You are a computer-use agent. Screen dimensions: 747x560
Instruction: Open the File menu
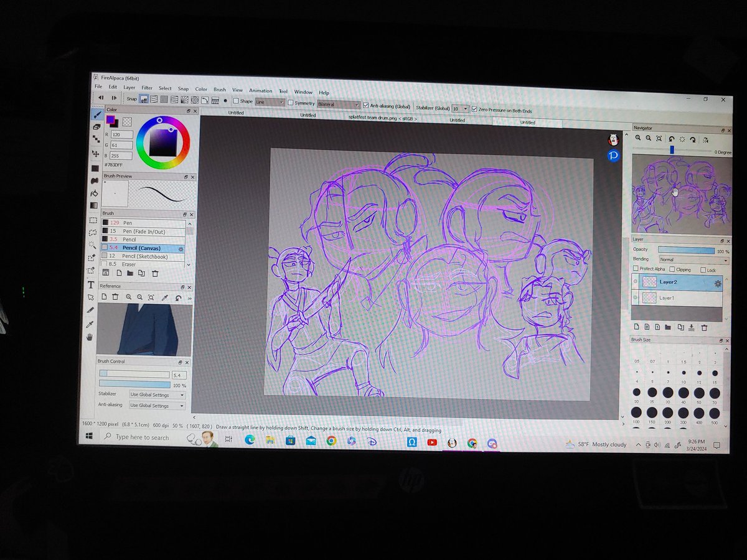[x=98, y=86]
